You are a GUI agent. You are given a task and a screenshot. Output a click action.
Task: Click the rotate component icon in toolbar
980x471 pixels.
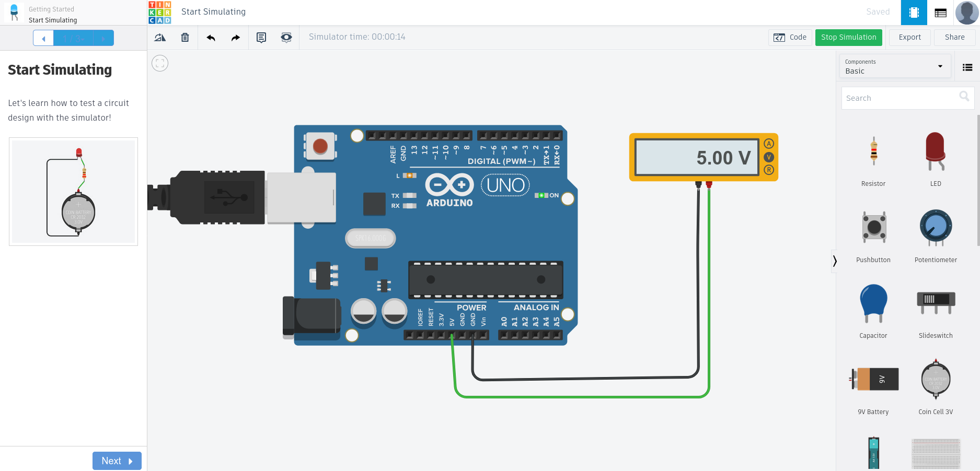(x=160, y=38)
